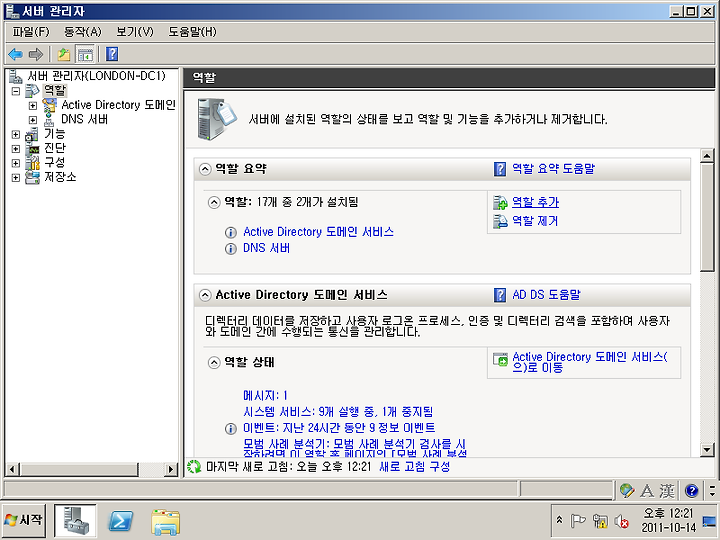Expand the 구성 tree node

(16, 163)
